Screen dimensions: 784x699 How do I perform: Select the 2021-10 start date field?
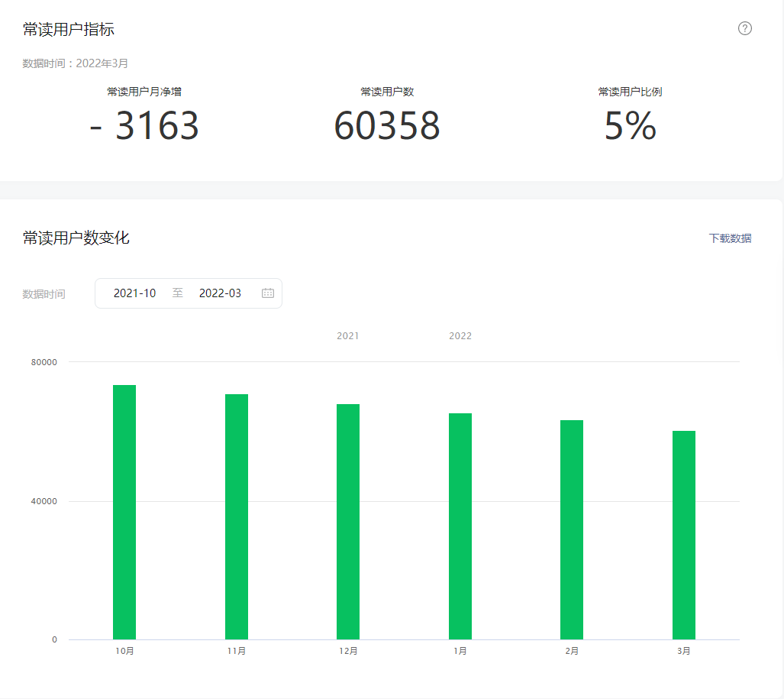(135, 293)
